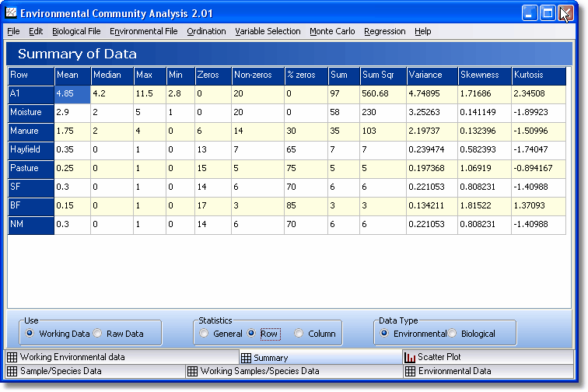This screenshot has width=588, height=392.
Task: Click the Non-zeros column header
Action: coord(258,76)
